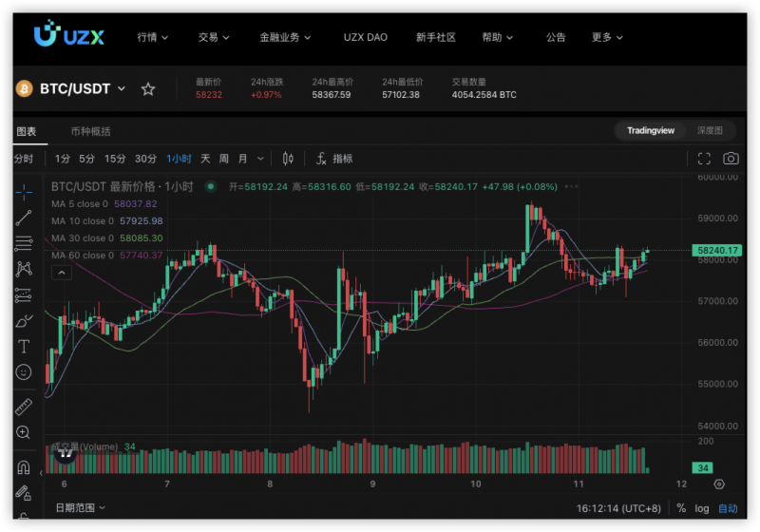
Task: Toggle the lock drawings pencil icon
Action: coord(23,493)
